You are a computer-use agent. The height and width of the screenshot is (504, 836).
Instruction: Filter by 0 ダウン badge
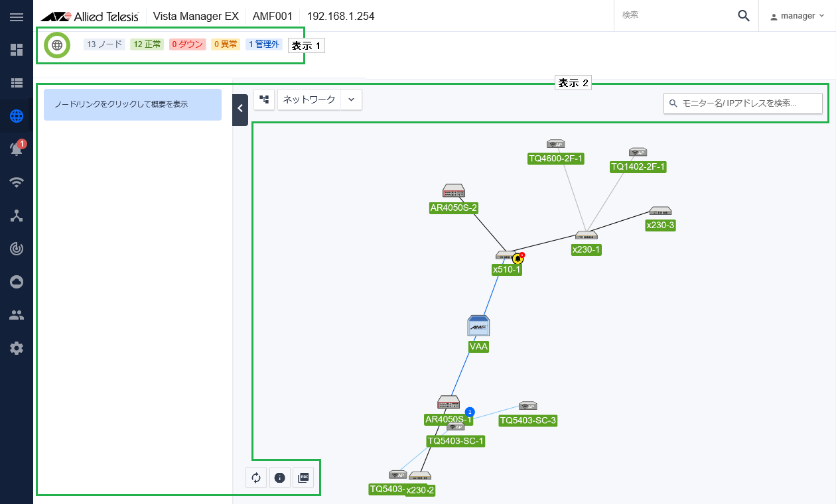click(188, 44)
